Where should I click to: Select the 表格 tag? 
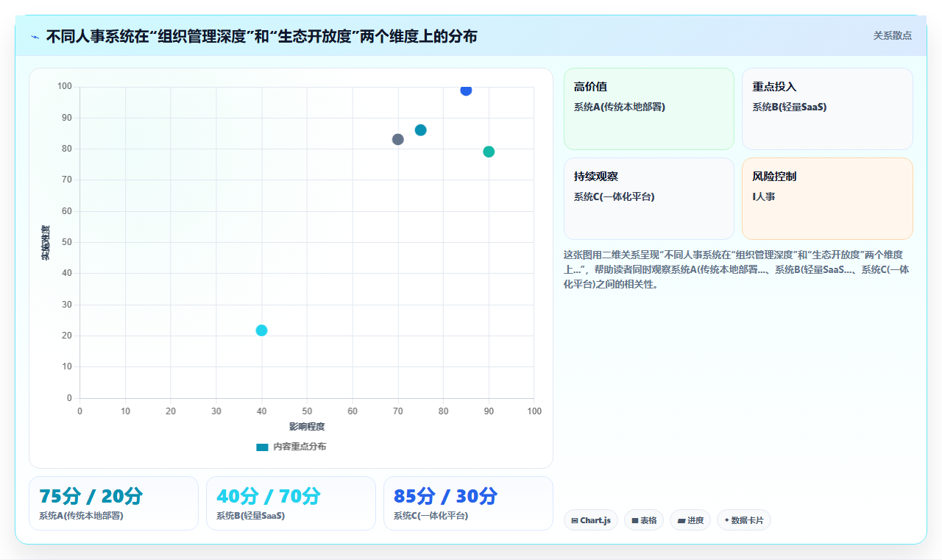(644, 520)
